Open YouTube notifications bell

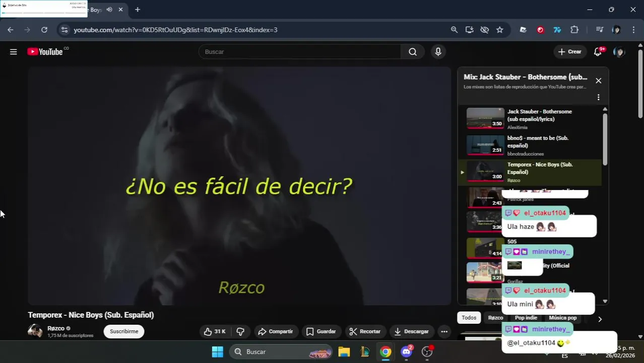(x=598, y=51)
